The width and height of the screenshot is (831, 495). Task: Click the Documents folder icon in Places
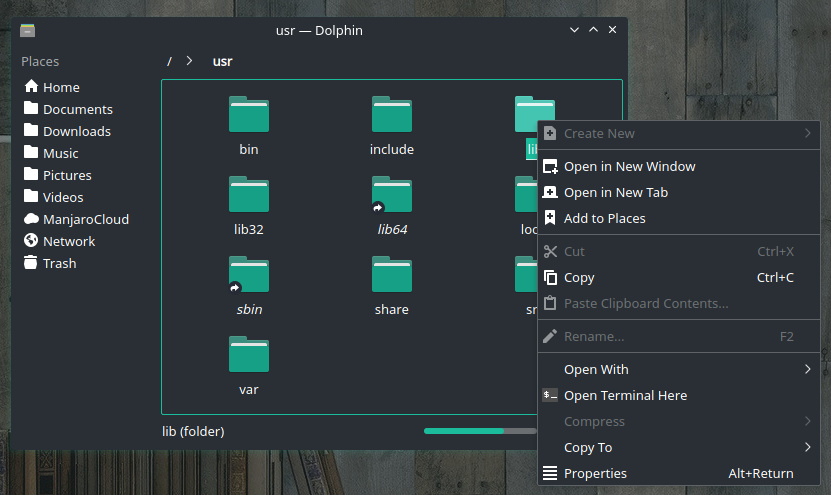(31, 109)
